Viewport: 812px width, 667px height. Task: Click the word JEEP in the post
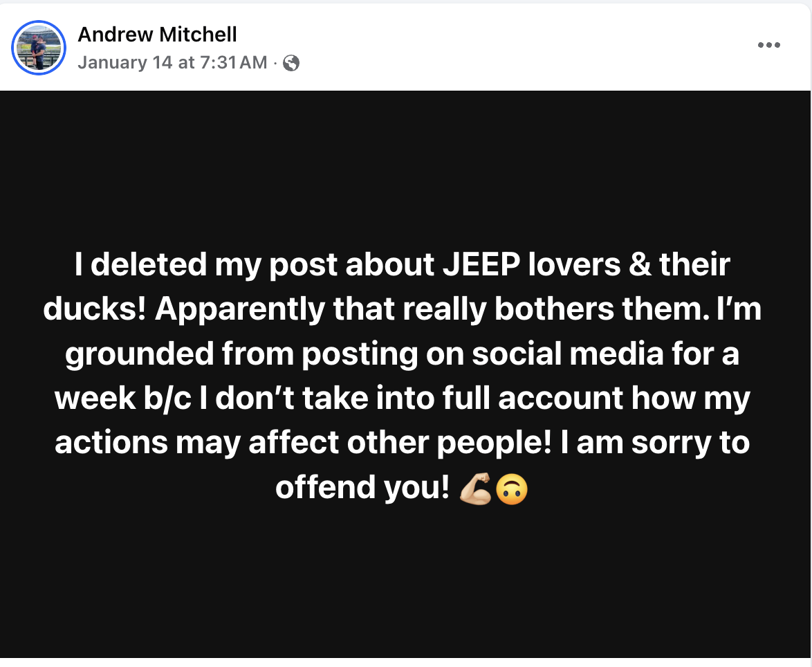point(481,264)
